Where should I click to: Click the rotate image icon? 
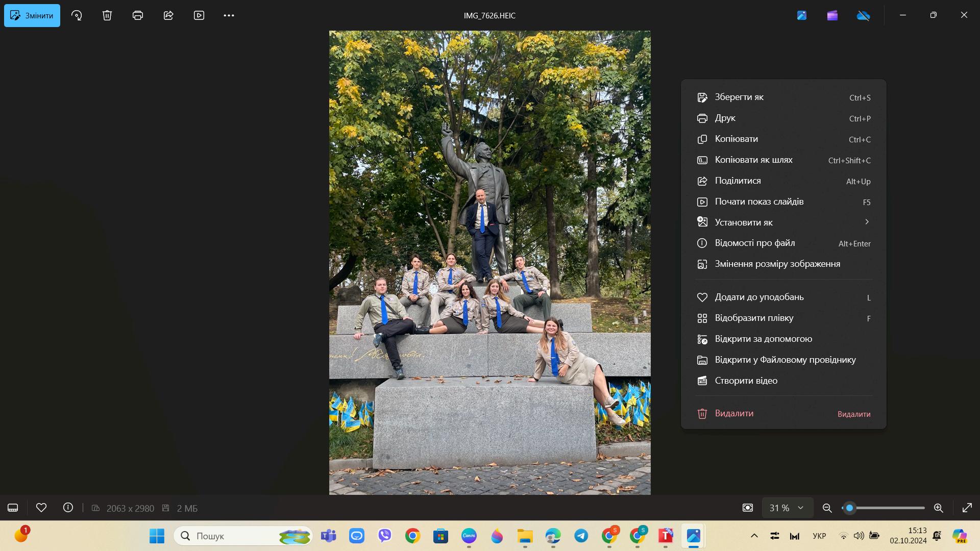[77, 15]
